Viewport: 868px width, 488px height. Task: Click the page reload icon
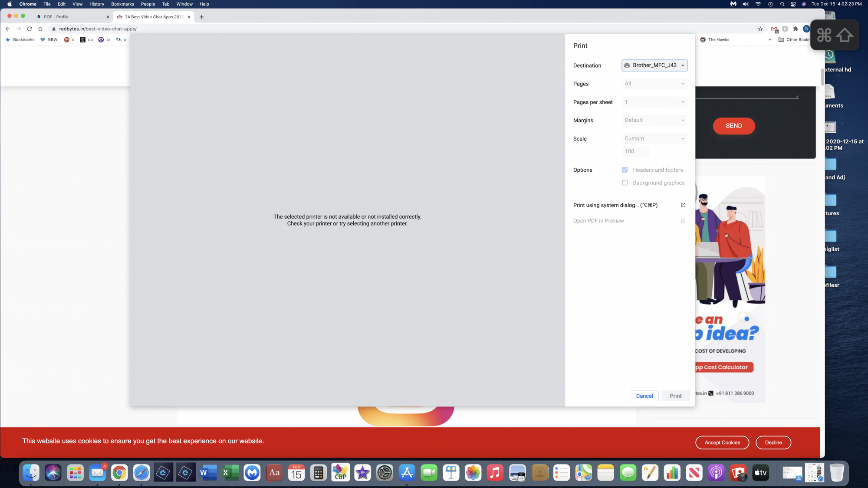(x=30, y=29)
